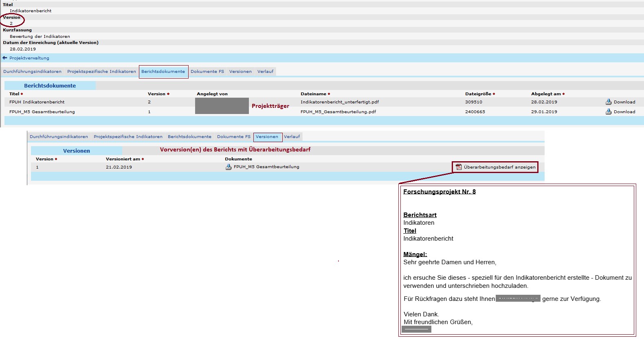Click sort marker beside Titel column header
Image resolution: width=644 pixels, height=342 pixels.
(22, 94)
